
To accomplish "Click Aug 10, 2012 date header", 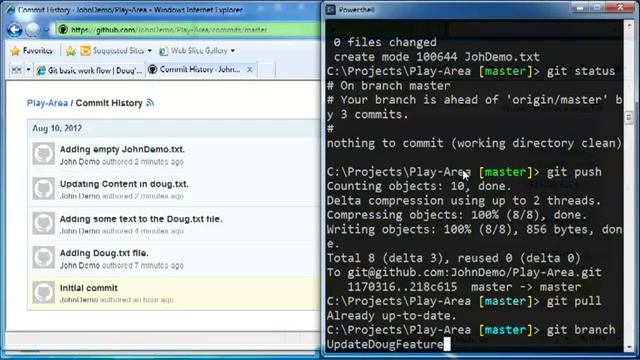I will [x=57, y=128].
